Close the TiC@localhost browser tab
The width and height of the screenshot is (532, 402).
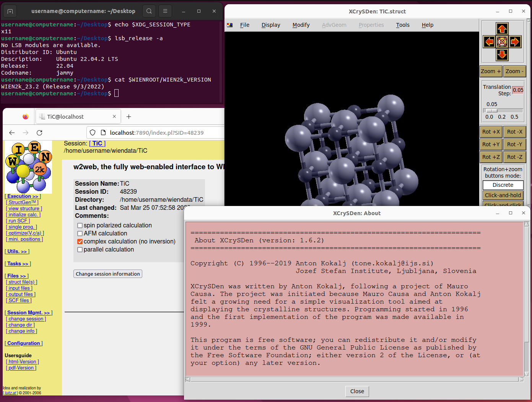click(x=114, y=116)
